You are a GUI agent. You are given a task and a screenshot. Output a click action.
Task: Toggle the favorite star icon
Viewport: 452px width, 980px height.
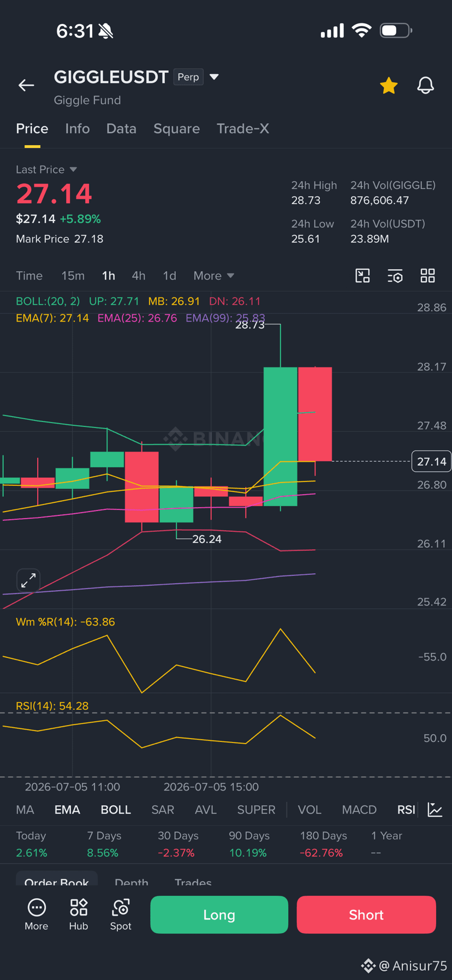pos(389,85)
